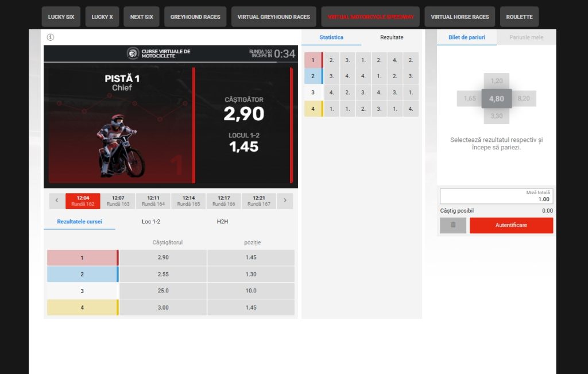Open Next Six game
The image size is (588, 374).
coord(141,17)
